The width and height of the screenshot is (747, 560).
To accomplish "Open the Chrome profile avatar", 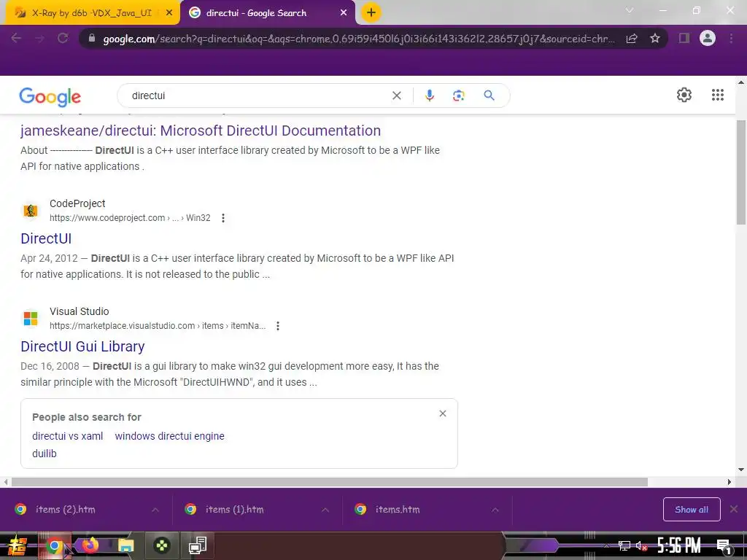I will point(708,38).
